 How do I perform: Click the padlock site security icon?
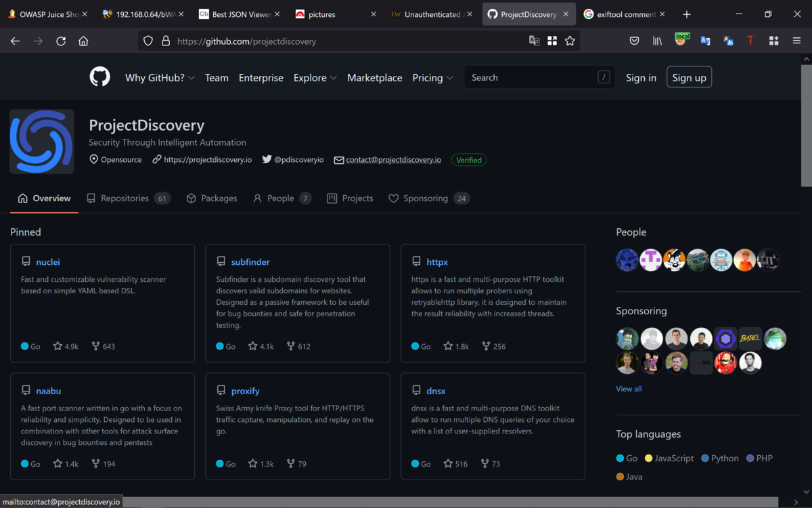click(166, 41)
